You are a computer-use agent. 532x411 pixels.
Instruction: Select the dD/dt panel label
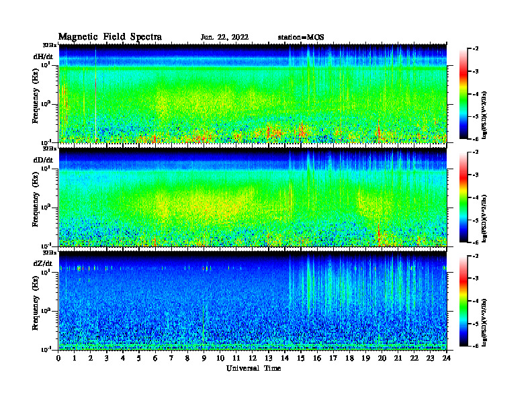pos(43,160)
